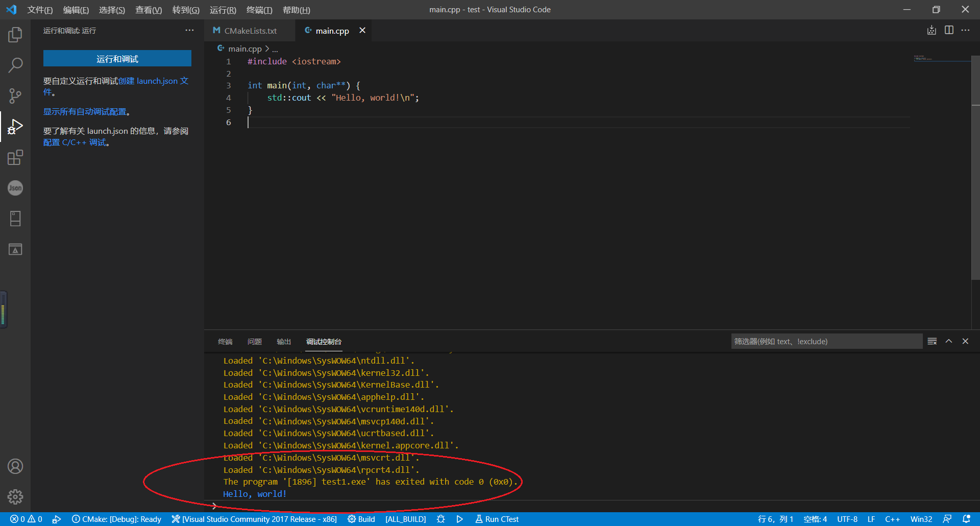
Task: Open the Explorer view icon
Action: tap(15, 35)
